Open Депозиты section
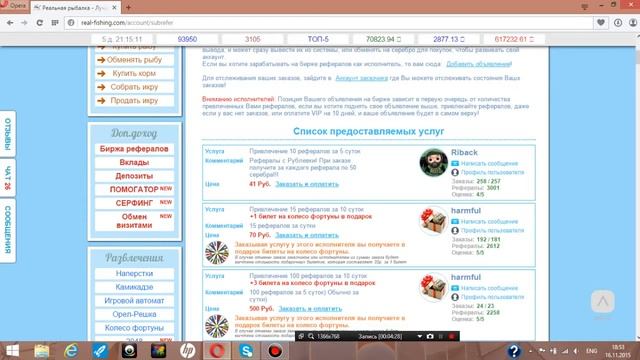 pyautogui.click(x=134, y=176)
